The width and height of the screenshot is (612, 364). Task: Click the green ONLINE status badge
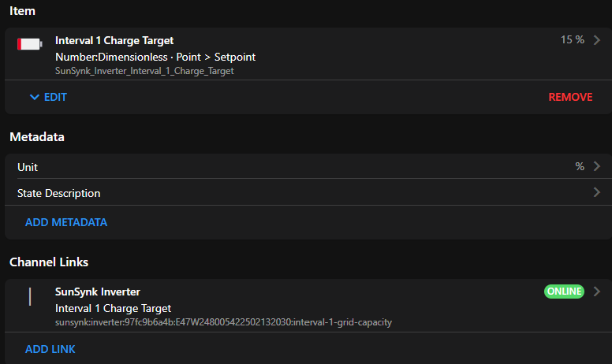[x=564, y=292]
